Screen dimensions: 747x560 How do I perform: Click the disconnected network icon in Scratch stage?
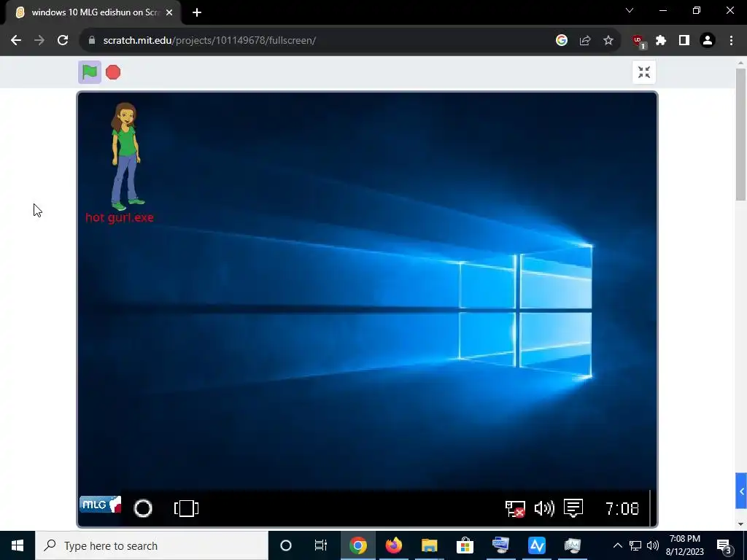tap(515, 508)
